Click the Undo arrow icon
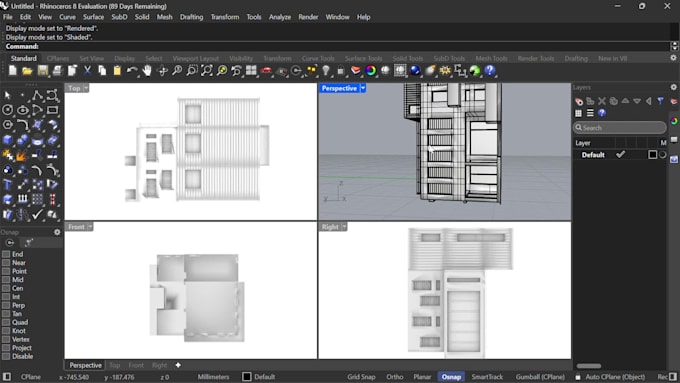The height and width of the screenshot is (383, 680). [132, 70]
